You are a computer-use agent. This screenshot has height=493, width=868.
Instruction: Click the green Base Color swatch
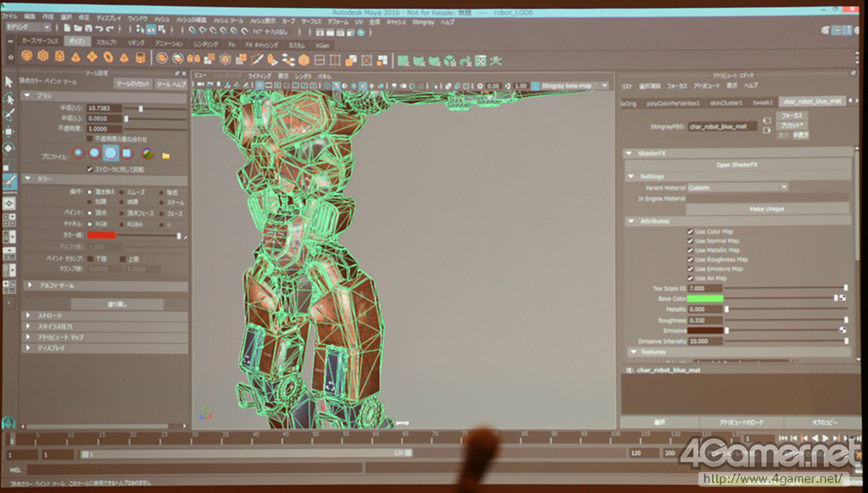[x=705, y=298]
